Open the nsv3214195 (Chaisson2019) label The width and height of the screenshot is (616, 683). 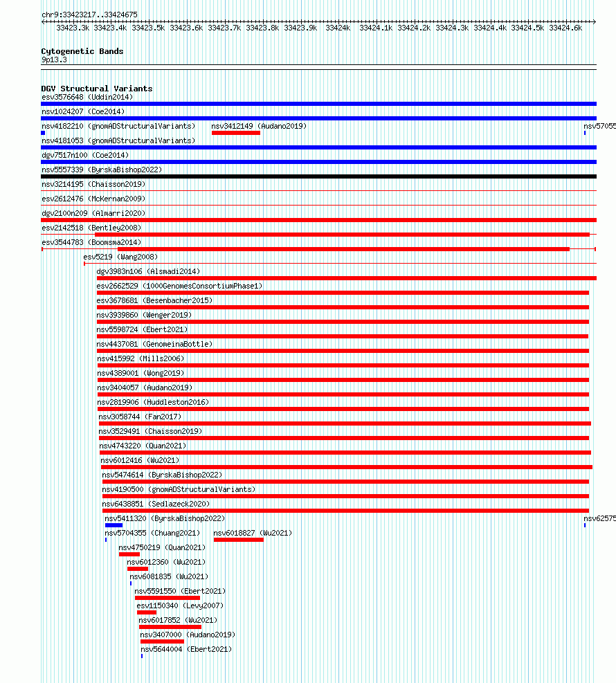point(93,184)
